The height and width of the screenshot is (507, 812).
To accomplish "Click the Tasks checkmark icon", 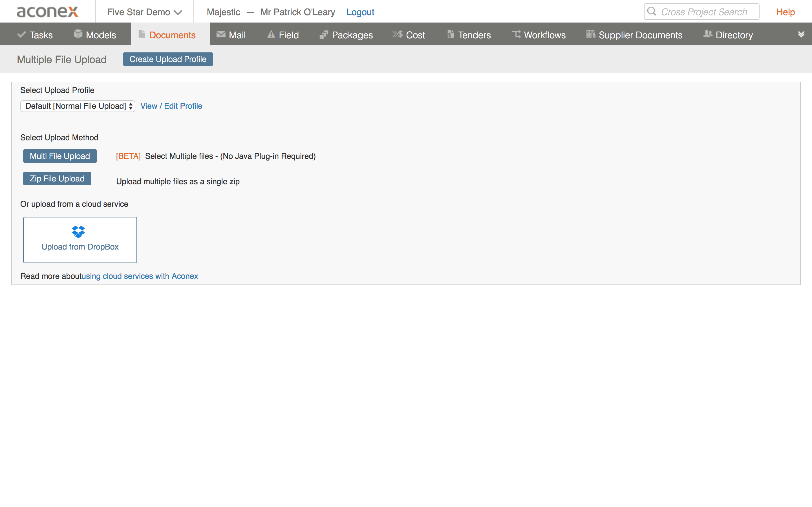I will (21, 35).
